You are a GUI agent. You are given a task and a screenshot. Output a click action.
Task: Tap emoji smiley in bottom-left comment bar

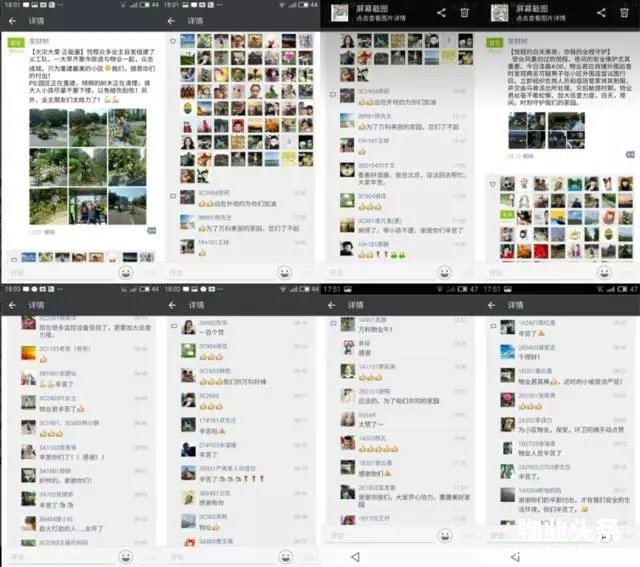coord(126,556)
